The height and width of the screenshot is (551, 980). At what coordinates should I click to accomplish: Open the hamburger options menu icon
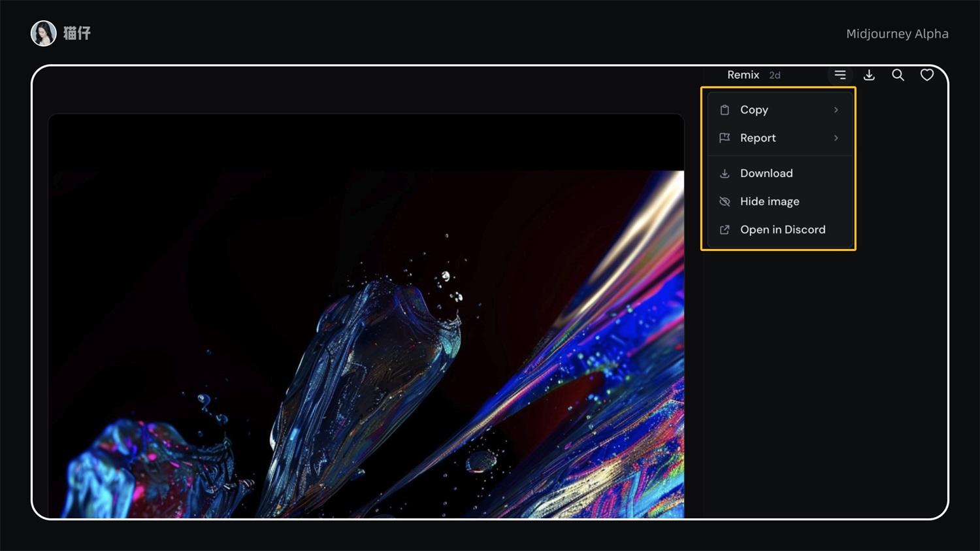coord(840,75)
